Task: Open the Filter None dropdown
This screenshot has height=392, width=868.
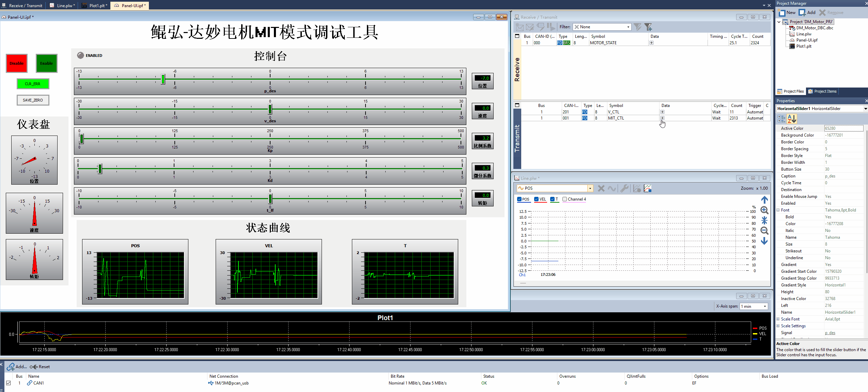Action: [x=602, y=27]
